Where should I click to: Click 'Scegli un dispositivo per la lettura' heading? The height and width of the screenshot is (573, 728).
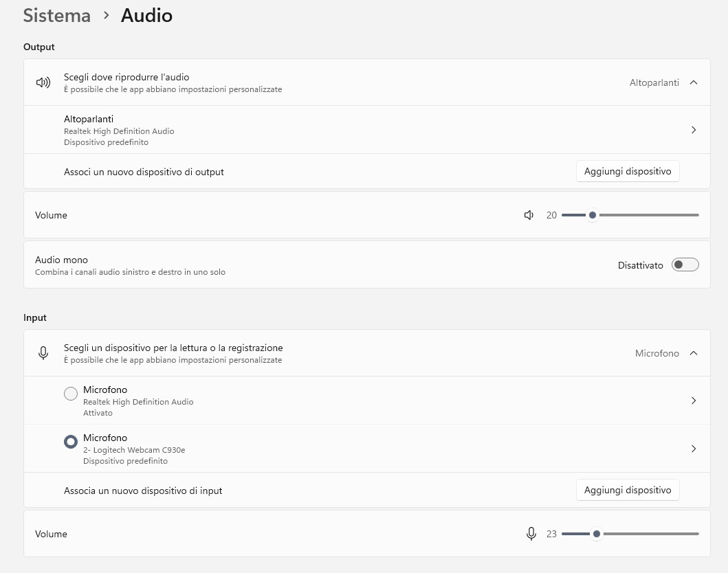click(x=173, y=348)
